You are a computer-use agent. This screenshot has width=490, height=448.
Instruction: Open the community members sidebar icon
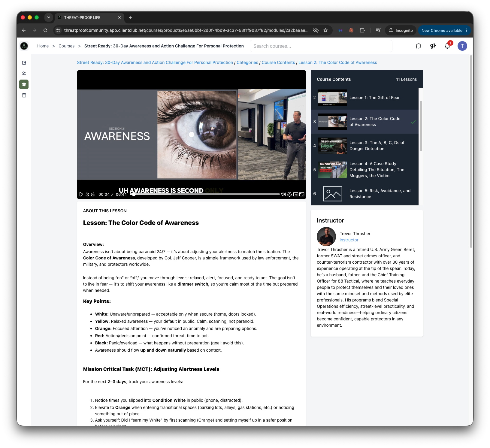24,74
